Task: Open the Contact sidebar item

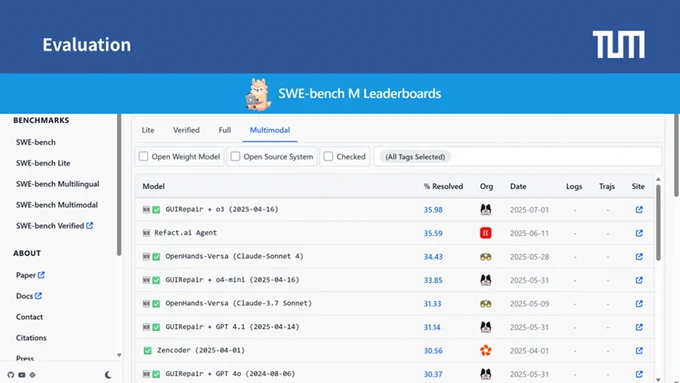Action: click(29, 317)
